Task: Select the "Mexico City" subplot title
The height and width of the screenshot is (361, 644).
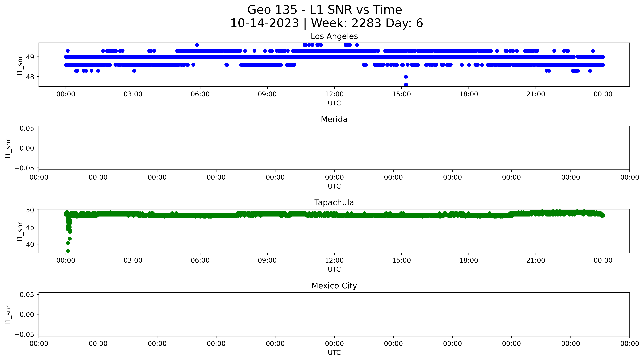Action: click(x=334, y=286)
